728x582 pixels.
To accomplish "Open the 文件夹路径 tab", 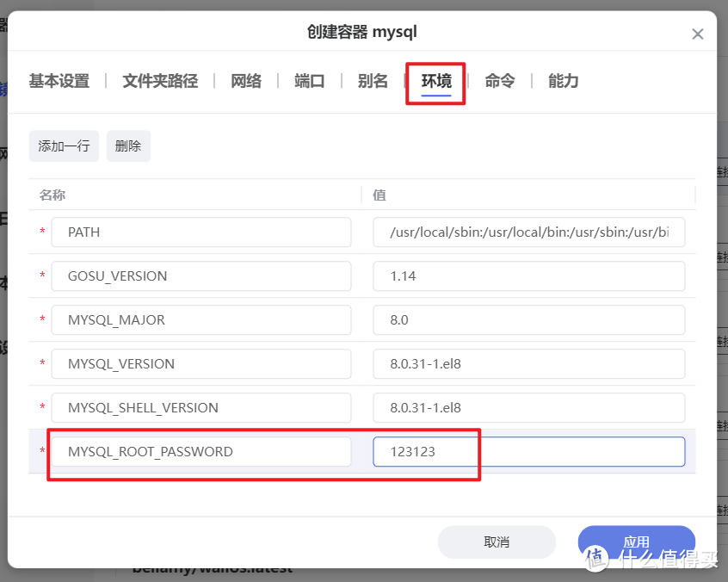I will click(x=159, y=80).
